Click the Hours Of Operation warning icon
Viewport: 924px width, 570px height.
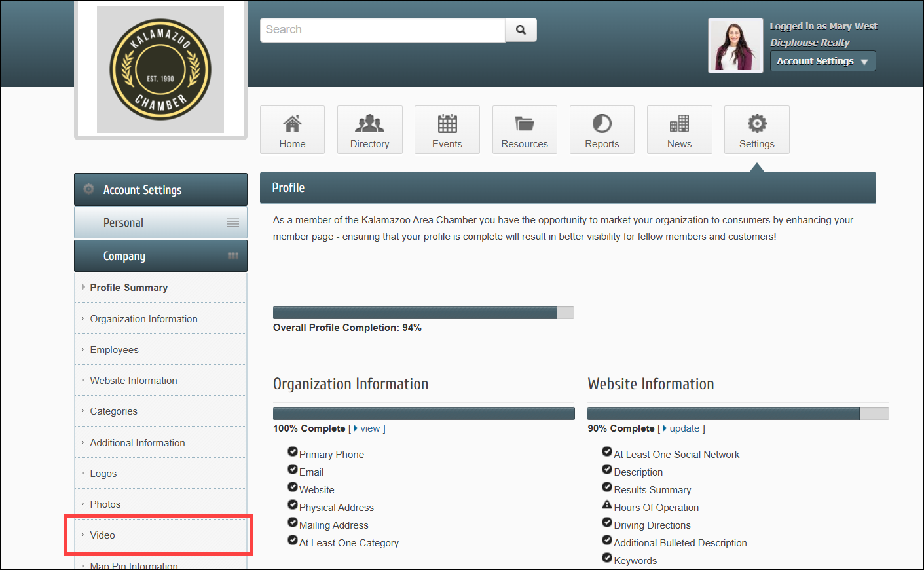tap(607, 505)
